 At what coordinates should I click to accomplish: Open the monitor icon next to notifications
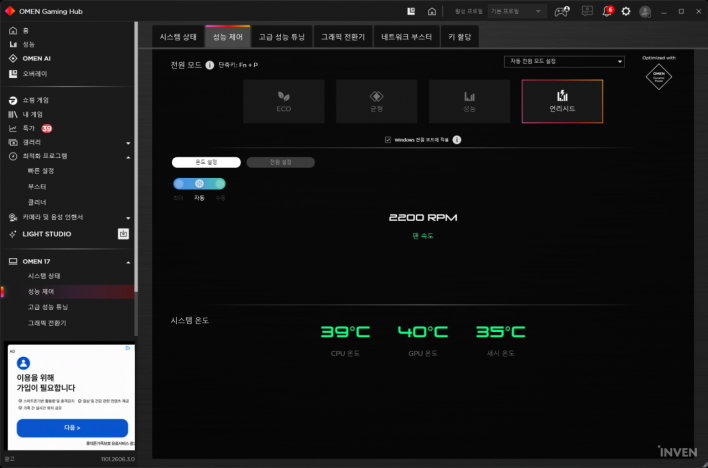587,11
